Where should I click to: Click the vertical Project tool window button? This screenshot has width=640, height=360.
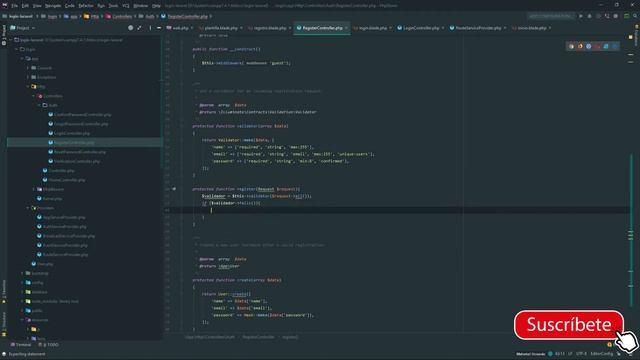pyautogui.click(x=4, y=35)
